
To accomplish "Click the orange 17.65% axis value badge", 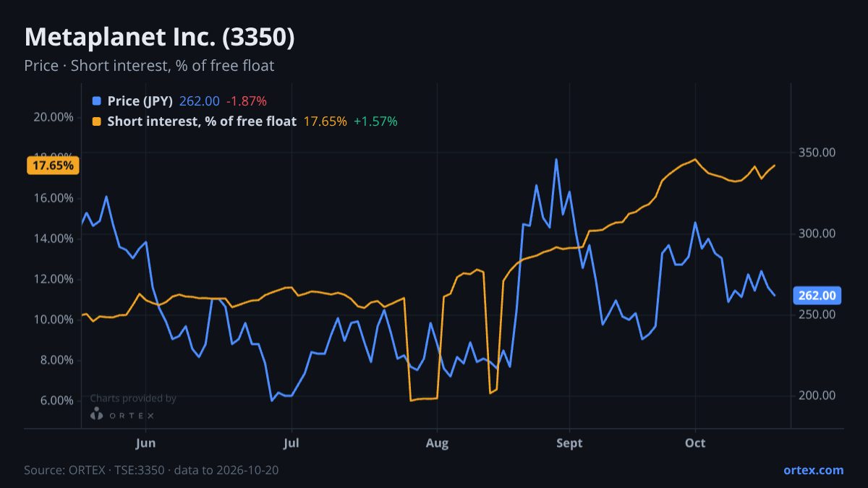I will pos(53,166).
